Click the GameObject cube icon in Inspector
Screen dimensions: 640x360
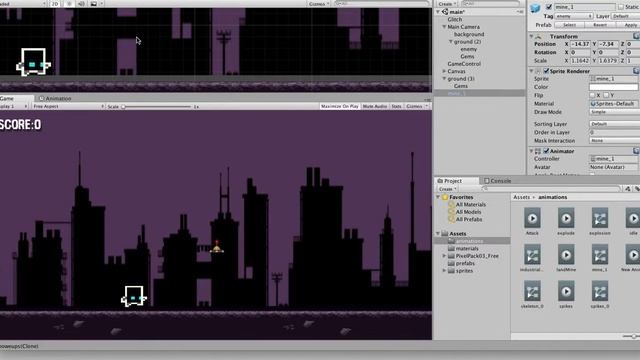click(535, 8)
